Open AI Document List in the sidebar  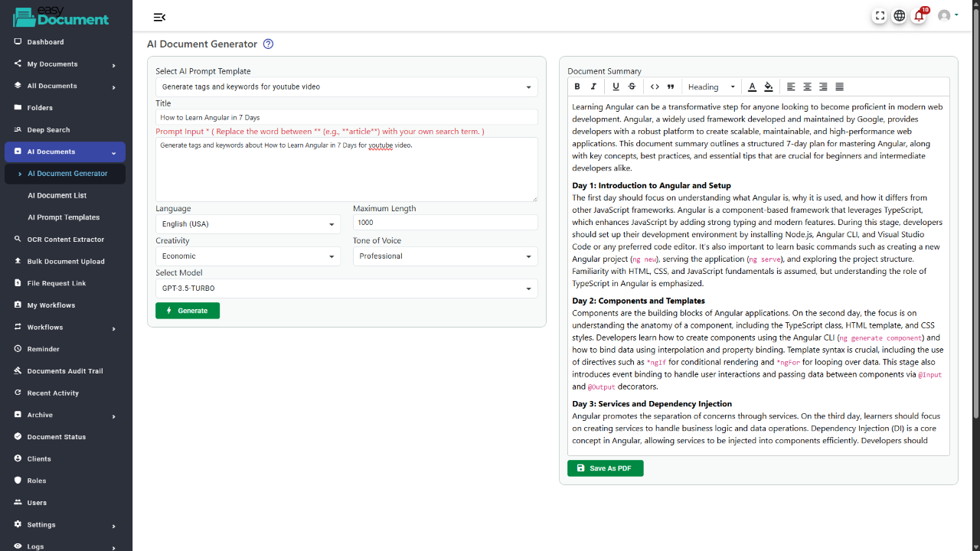[x=57, y=195]
